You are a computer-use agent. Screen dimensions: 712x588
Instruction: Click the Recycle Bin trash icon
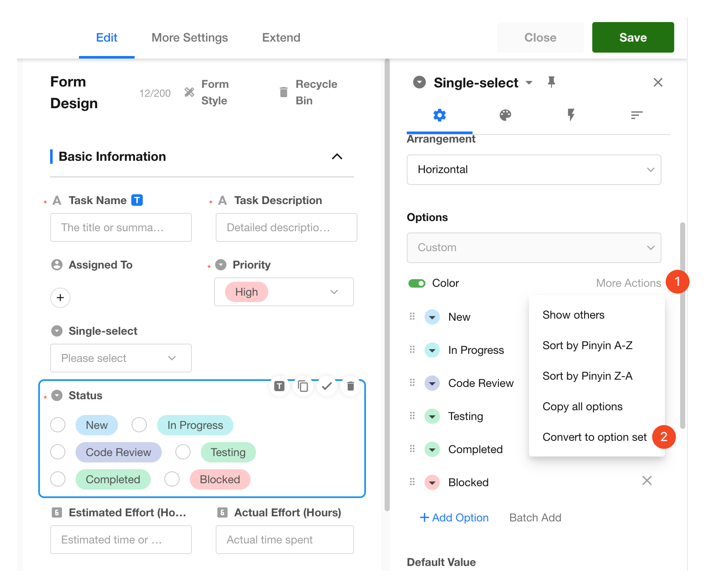pos(284,92)
